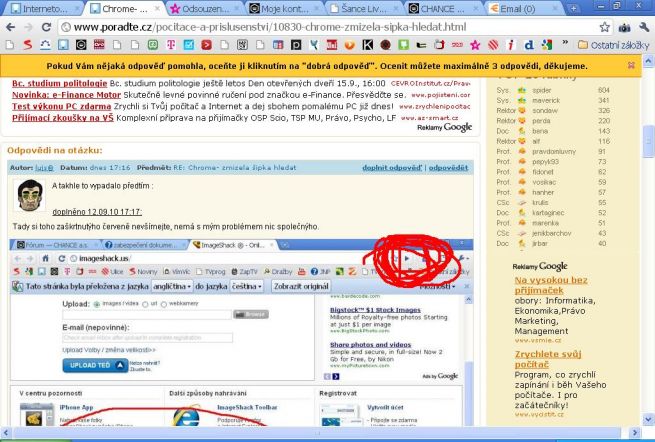Switch to the Šance Liv... tab
This screenshot has width=655, height=442.
365,8
